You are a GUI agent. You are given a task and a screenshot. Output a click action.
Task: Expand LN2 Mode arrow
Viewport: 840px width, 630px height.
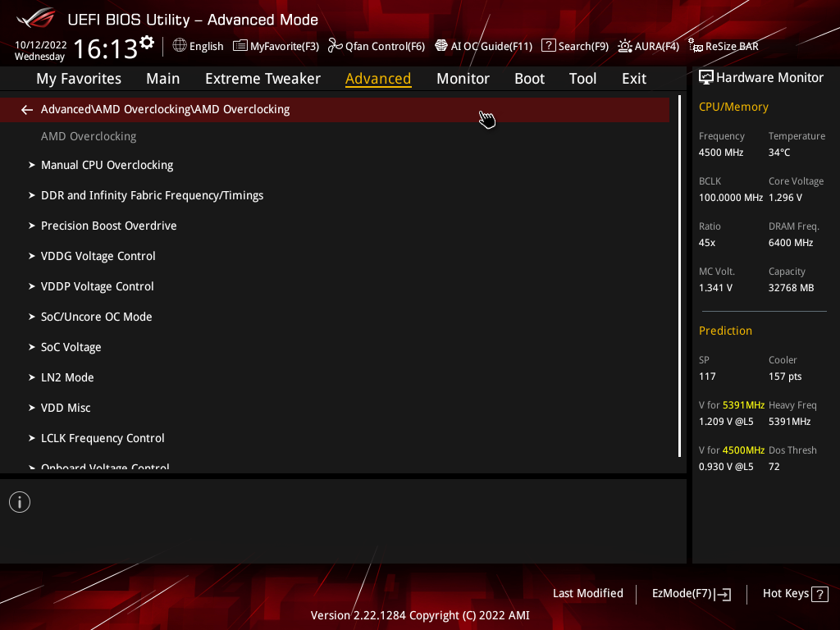pos(32,377)
